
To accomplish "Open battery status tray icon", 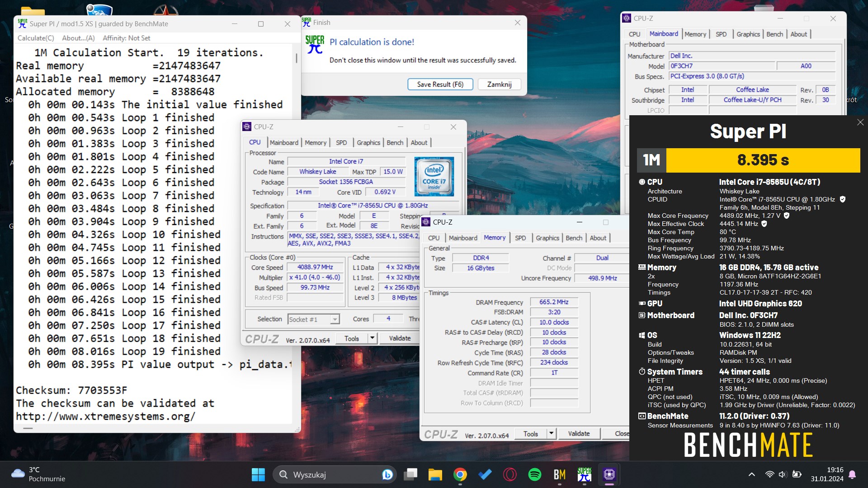I will (x=797, y=474).
